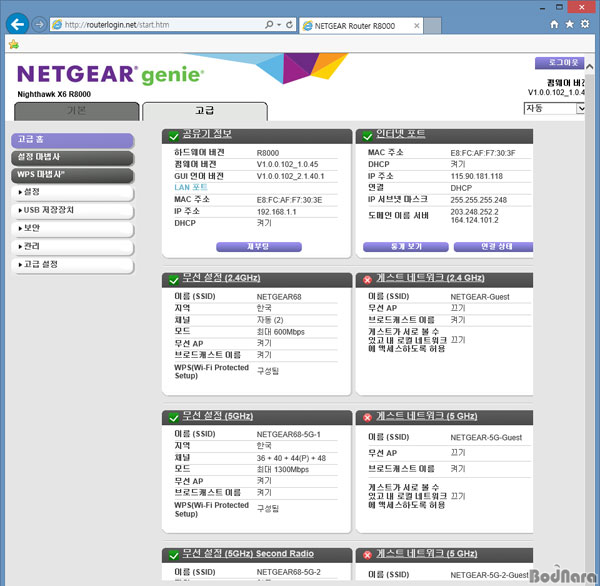Screen dimensions: 600x586
Task: Click the search magnifier icon in address bar
Action: [269, 25]
